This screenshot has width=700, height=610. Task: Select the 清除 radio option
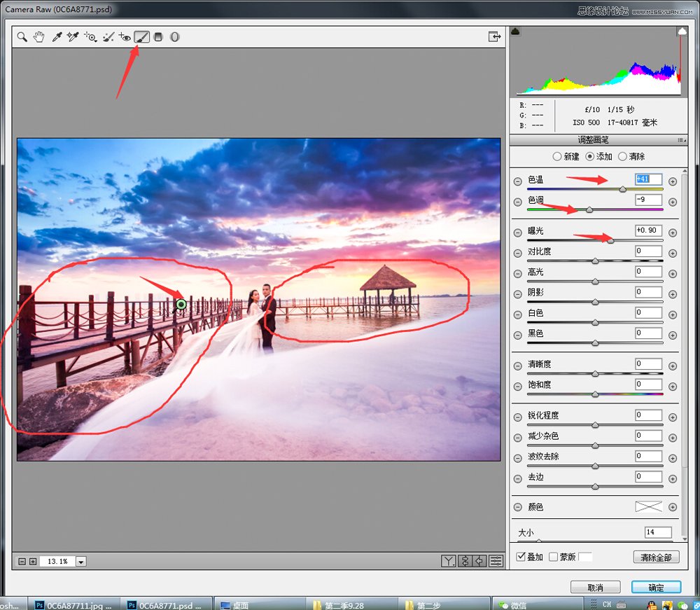coord(622,157)
